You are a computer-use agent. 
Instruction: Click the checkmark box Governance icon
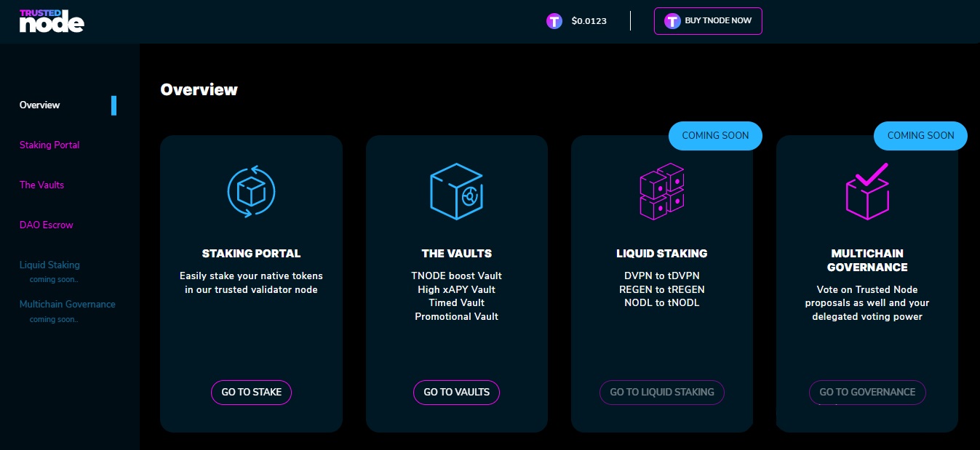click(867, 191)
